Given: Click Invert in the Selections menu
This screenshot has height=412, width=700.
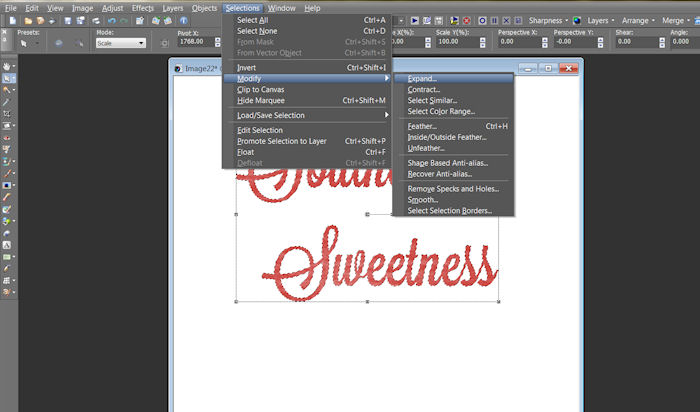Looking at the screenshot, I should (x=247, y=67).
